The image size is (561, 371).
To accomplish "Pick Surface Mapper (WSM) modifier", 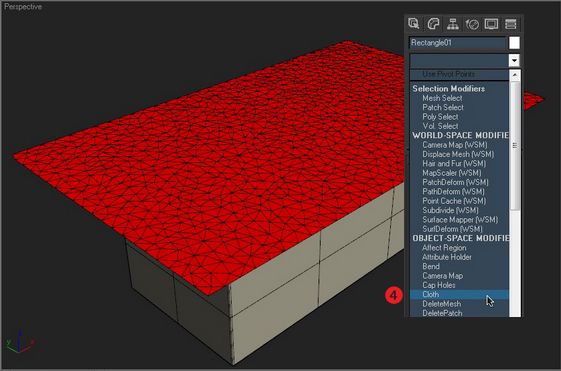I will click(459, 220).
